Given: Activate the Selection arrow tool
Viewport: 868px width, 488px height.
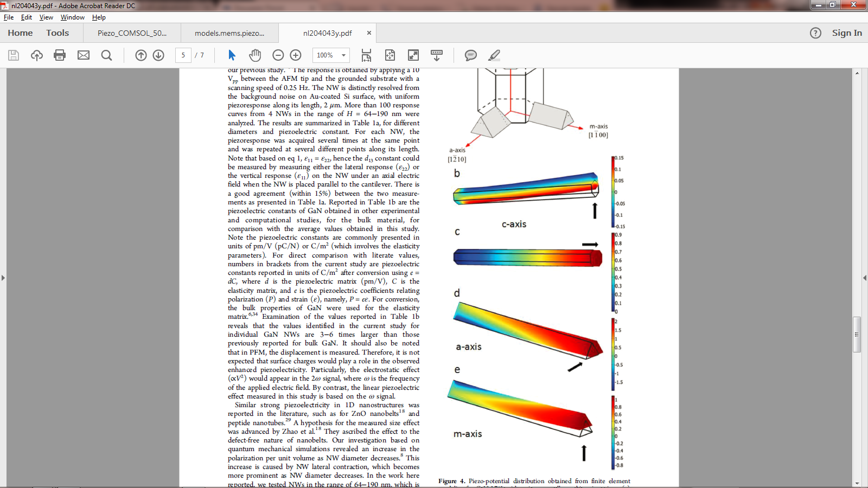Looking at the screenshot, I should [232, 55].
